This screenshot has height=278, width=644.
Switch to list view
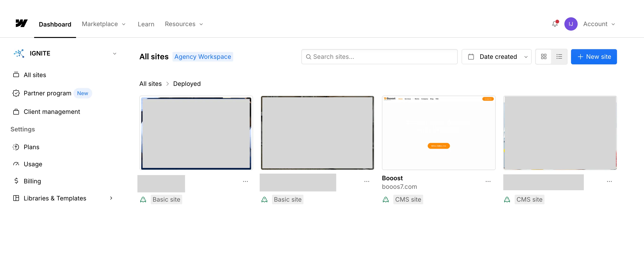click(559, 56)
